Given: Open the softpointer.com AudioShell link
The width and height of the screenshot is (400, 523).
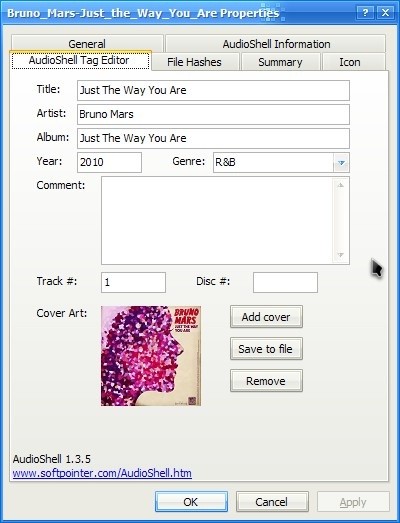Looking at the screenshot, I should pos(102,473).
